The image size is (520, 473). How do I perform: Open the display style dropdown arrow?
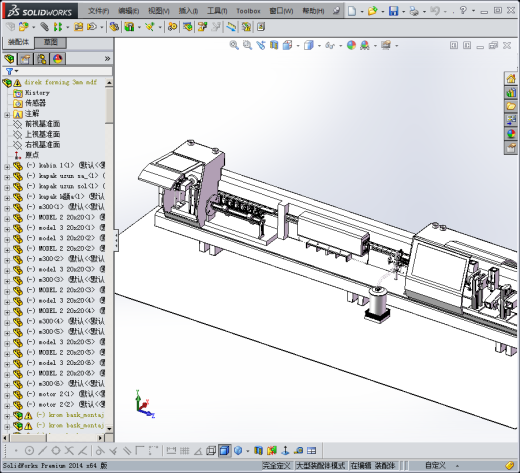319,45
